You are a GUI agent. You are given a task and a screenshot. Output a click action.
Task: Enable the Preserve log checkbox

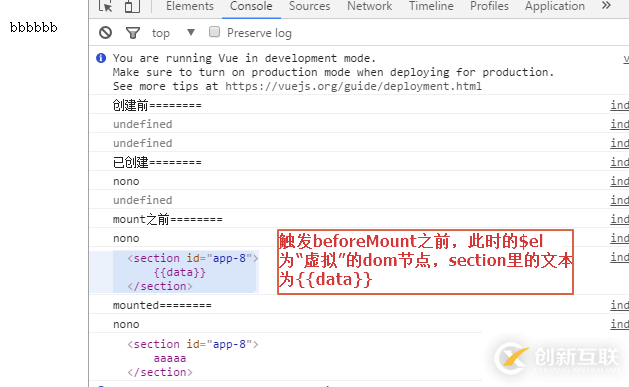pyautogui.click(x=215, y=32)
